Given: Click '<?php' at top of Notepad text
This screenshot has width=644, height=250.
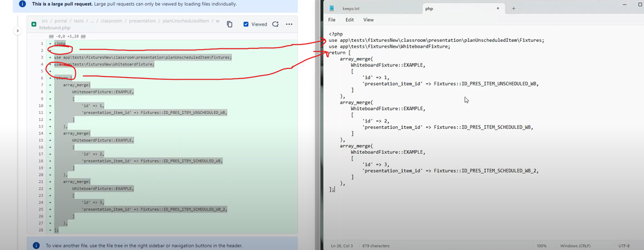Looking at the screenshot, I should pos(336,34).
